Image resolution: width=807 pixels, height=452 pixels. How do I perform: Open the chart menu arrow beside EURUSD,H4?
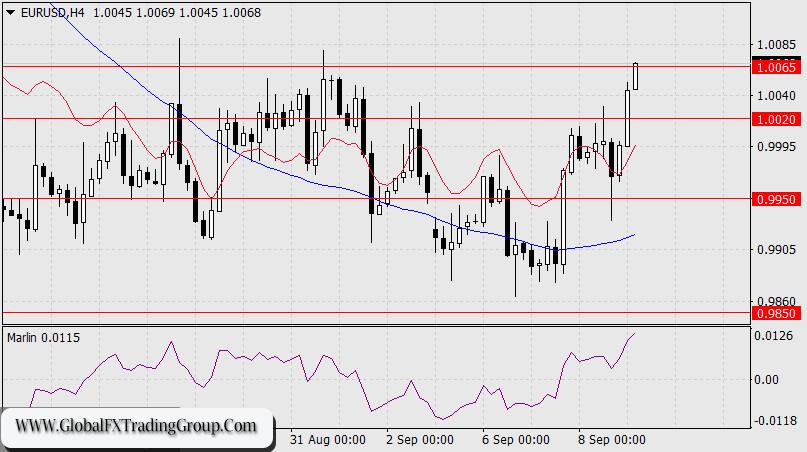pos(10,13)
